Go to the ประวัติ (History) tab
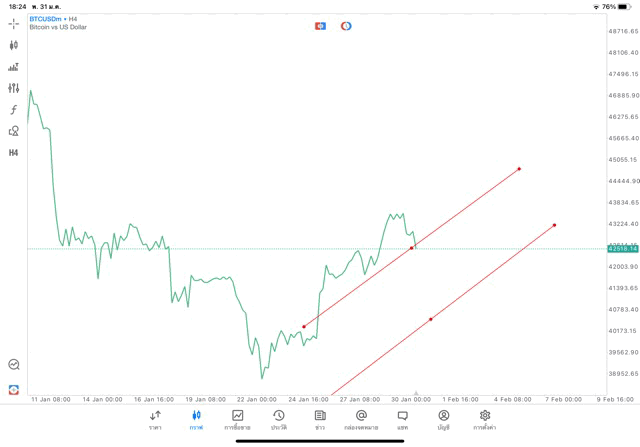Screen dimensions: 640x447 [x=279, y=419]
